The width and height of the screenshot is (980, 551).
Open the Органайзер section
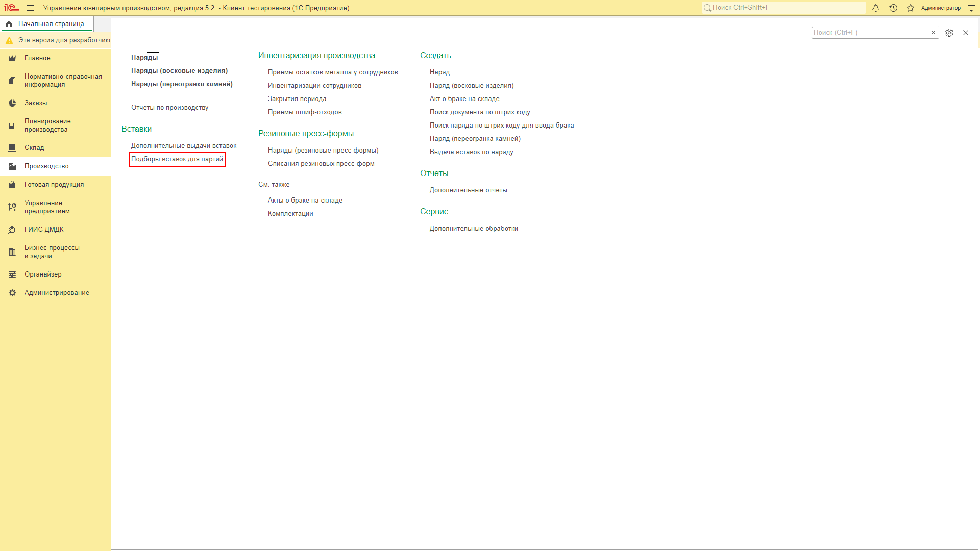click(x=55, y=274)
